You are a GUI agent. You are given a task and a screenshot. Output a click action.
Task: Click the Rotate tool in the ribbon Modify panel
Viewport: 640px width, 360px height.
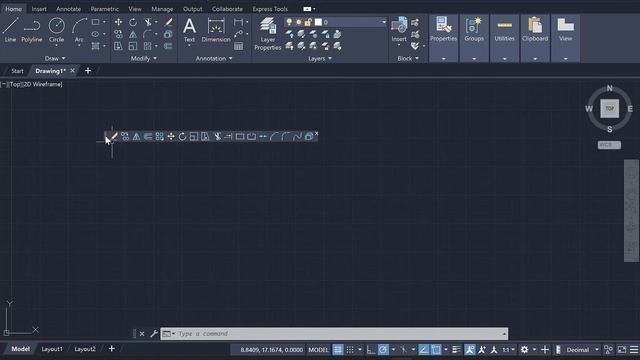(x=133, y=22)
